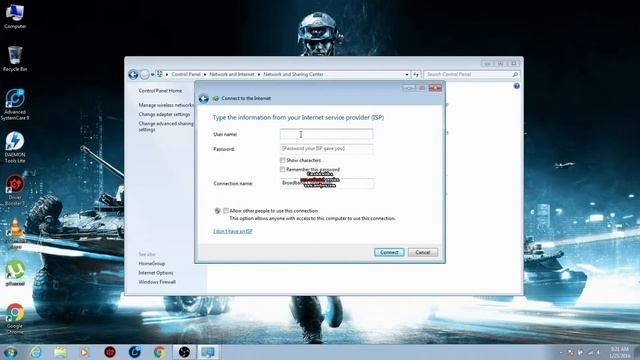
Task: Launch Advanced SystemCare 9 desktop shortcut
Action: (15, 104)
